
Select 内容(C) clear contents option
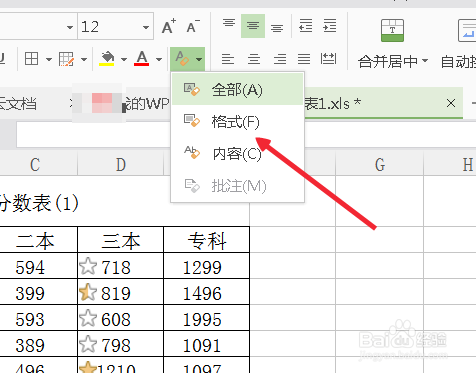click(x=237, y=154)
